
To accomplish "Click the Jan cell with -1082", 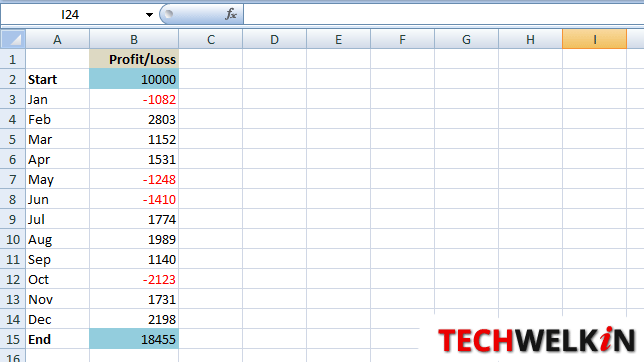I will tap(134, 99).
